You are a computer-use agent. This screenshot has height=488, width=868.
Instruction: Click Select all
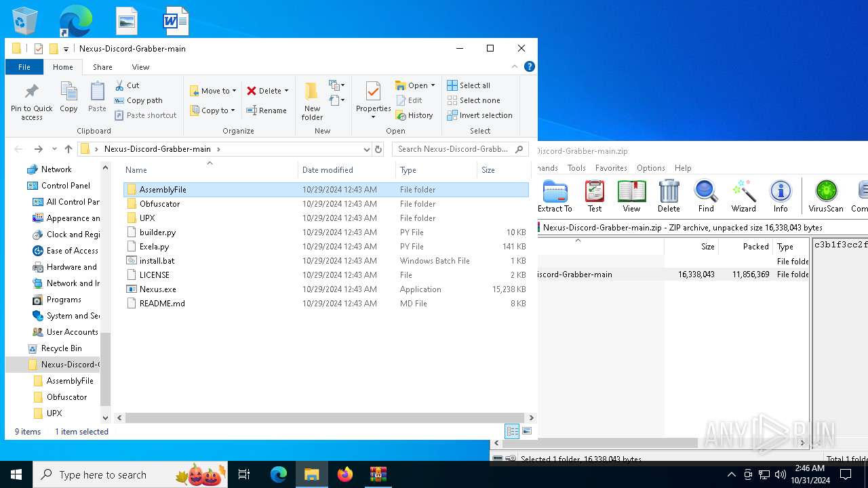point(469,85)
